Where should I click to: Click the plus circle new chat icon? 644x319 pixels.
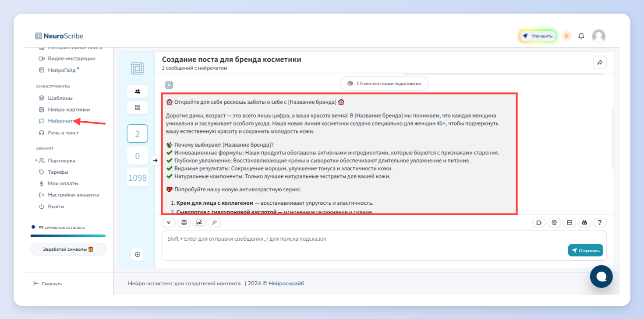pos(138,254)
